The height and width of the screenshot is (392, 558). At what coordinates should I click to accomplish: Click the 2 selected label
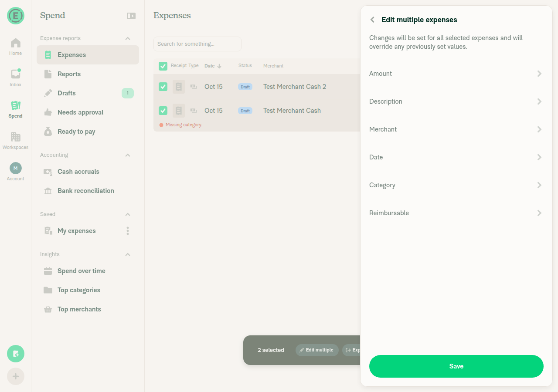point(271,350)
